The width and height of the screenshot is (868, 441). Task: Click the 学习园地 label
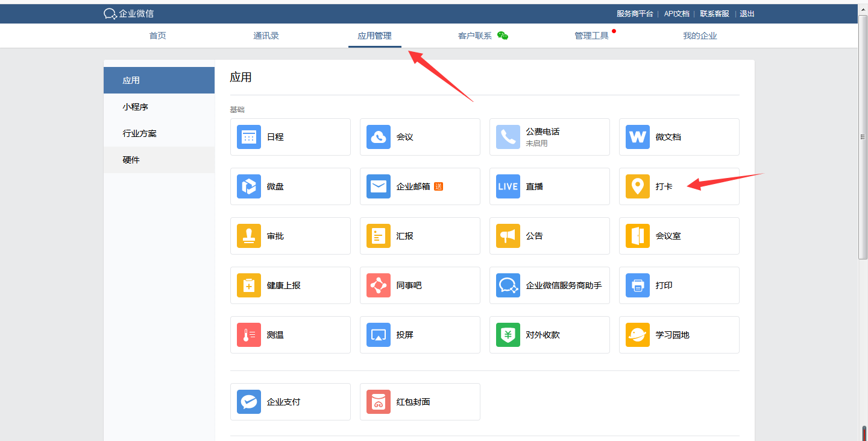673,335
